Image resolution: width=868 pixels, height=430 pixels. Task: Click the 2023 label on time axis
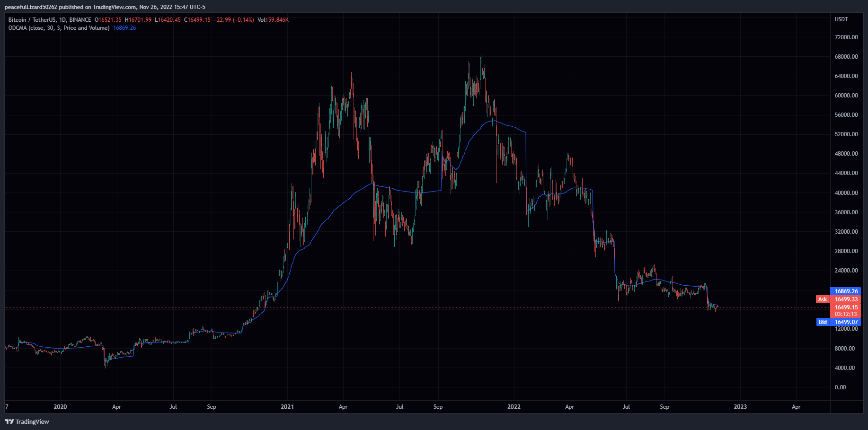tap(740, 407)
